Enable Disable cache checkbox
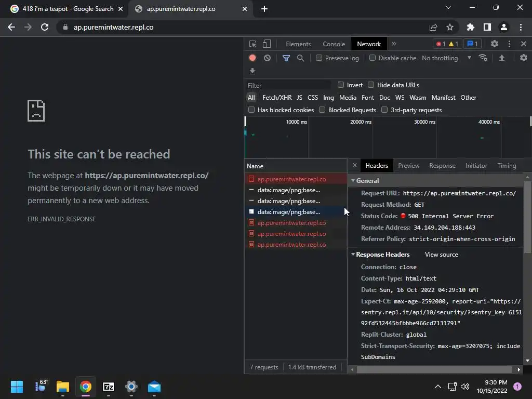 click(373, 58)
